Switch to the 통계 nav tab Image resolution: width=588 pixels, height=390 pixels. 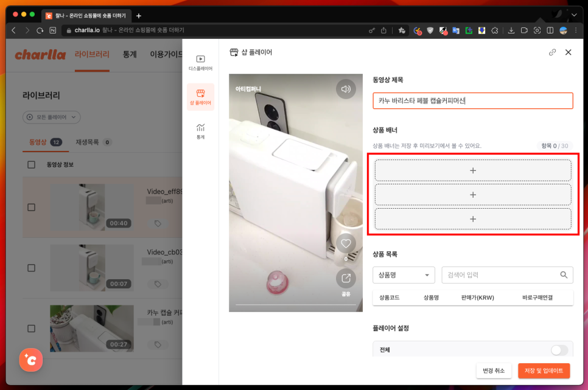pyautogui.click(x=130, y=54)
